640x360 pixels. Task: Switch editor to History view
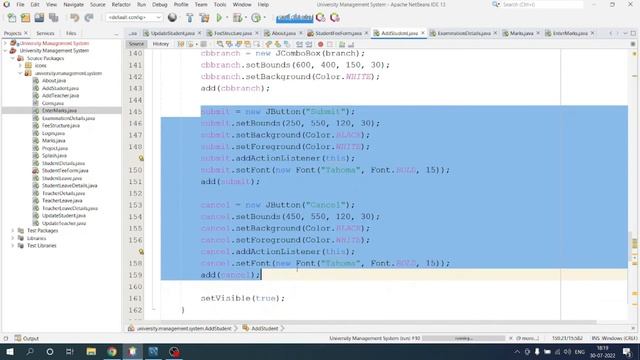[160, 44]
